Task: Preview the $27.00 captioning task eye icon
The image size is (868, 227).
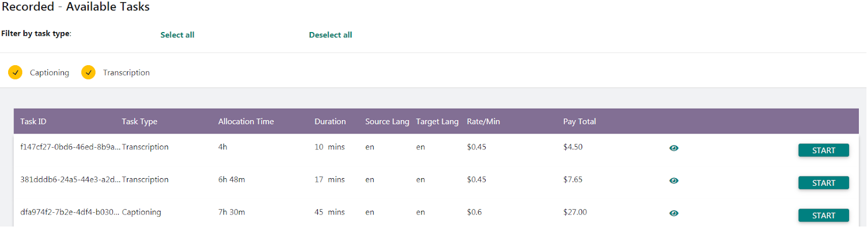Action: (674, 213)
